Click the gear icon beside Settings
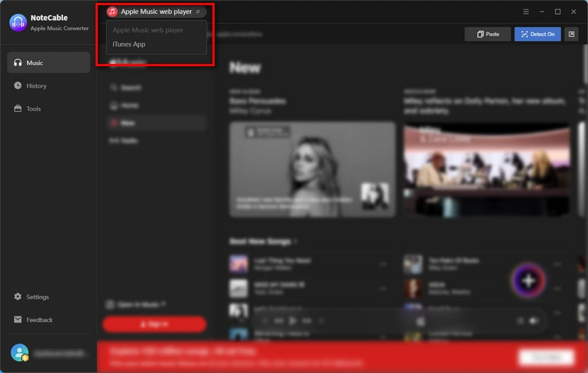 (x=18, y=296)
